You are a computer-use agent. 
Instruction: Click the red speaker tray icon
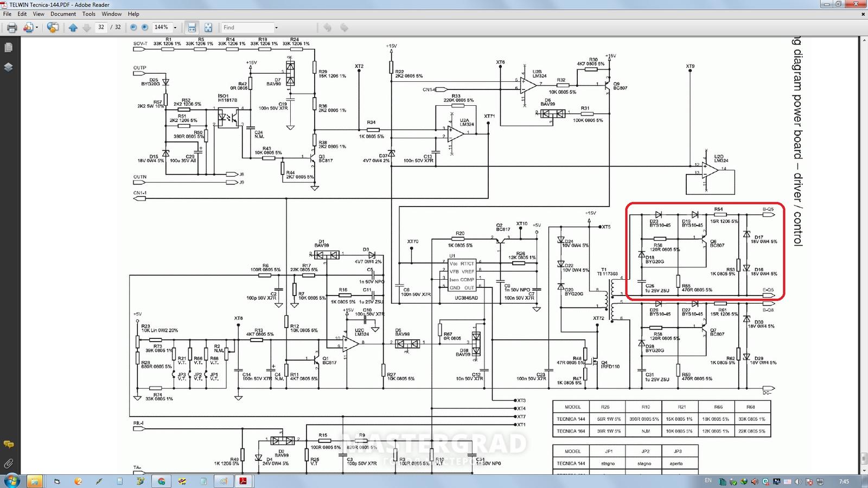point(755,481)
